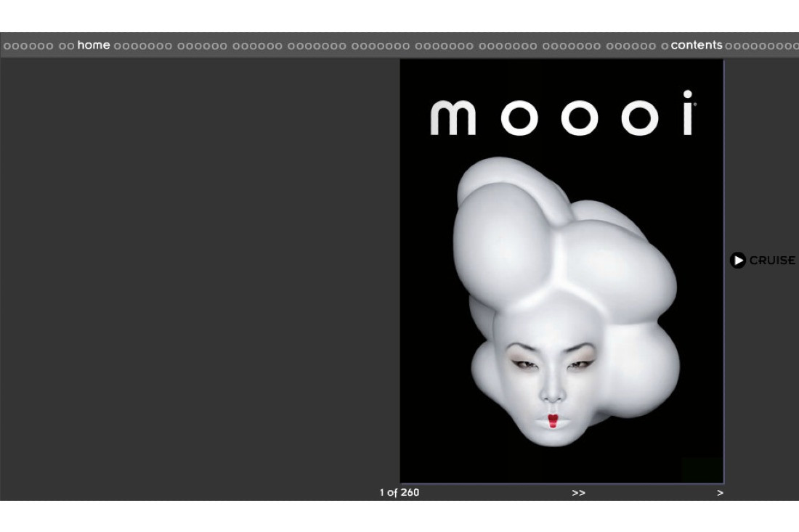
Task: Select the last navigation dot on the right edge
Action: coord(795,45)
